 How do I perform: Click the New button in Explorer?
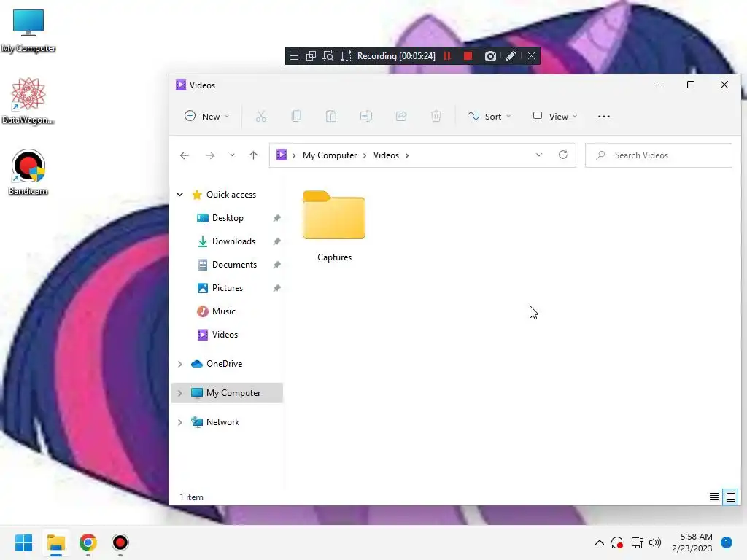[207, 116]
